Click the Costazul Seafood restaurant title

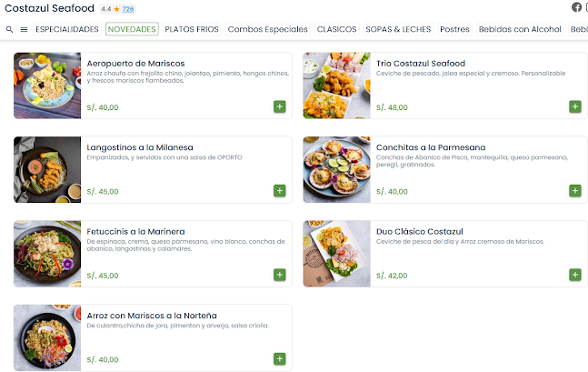(49, 8)
